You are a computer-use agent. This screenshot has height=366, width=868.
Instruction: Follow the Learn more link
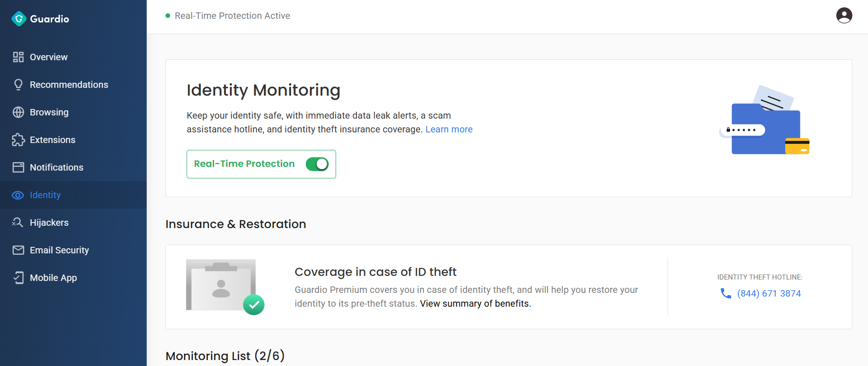pyautogui.click(x=449, y=129)
